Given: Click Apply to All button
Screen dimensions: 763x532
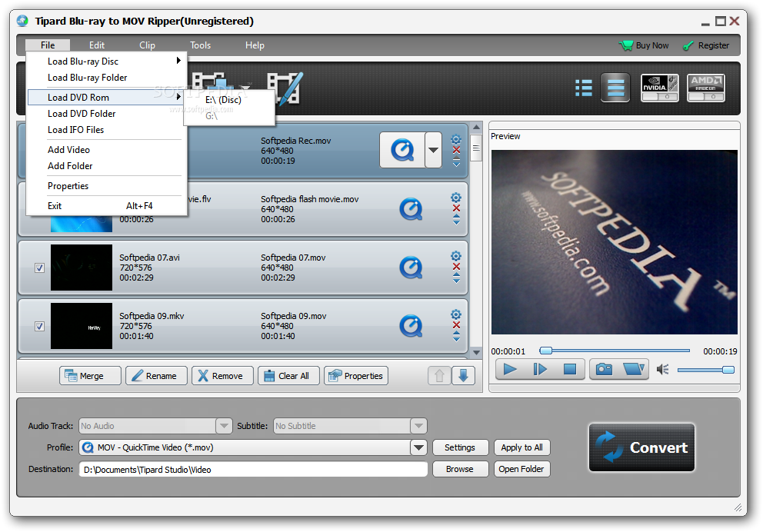Looking at the screenshot, I should coord(521,447).
